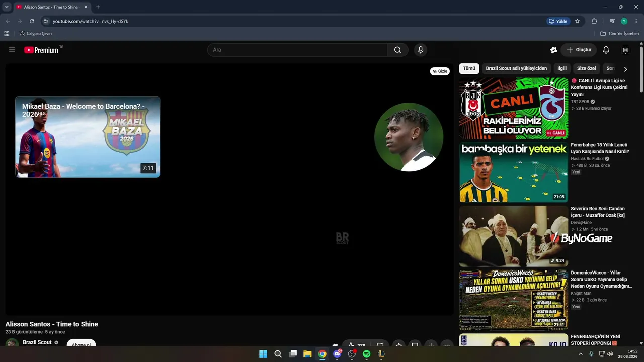Viewport: 644px width, 362px height.
Task: Click the DervişHâne channel name
Action: 581,223
